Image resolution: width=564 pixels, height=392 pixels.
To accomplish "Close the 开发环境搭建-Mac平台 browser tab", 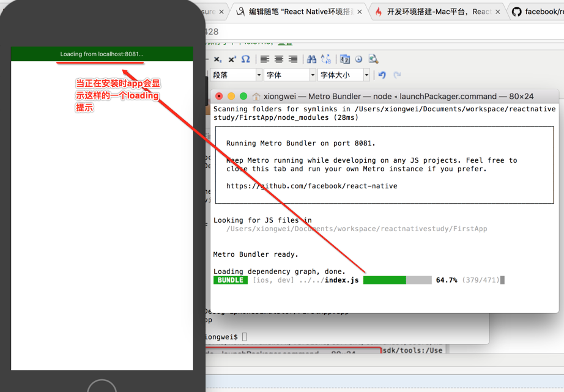I will coord(497,12).
